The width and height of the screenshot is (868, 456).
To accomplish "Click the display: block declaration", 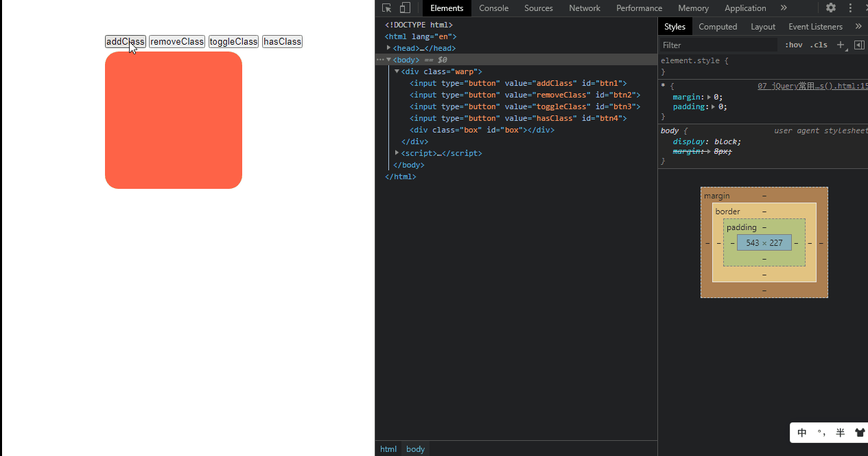I will coord(707,141).
